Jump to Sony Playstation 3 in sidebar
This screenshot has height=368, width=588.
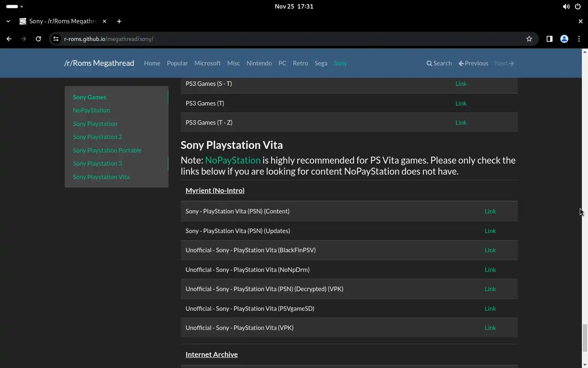pos(97,163)
